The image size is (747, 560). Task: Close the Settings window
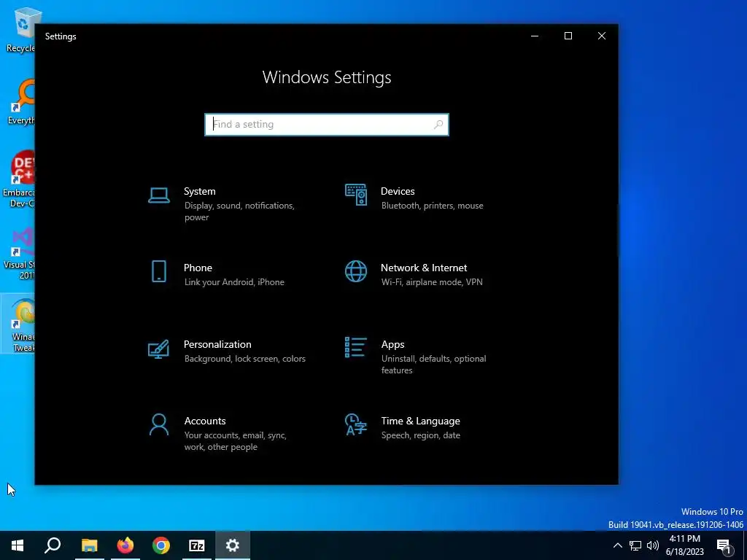tap(602, 36)
